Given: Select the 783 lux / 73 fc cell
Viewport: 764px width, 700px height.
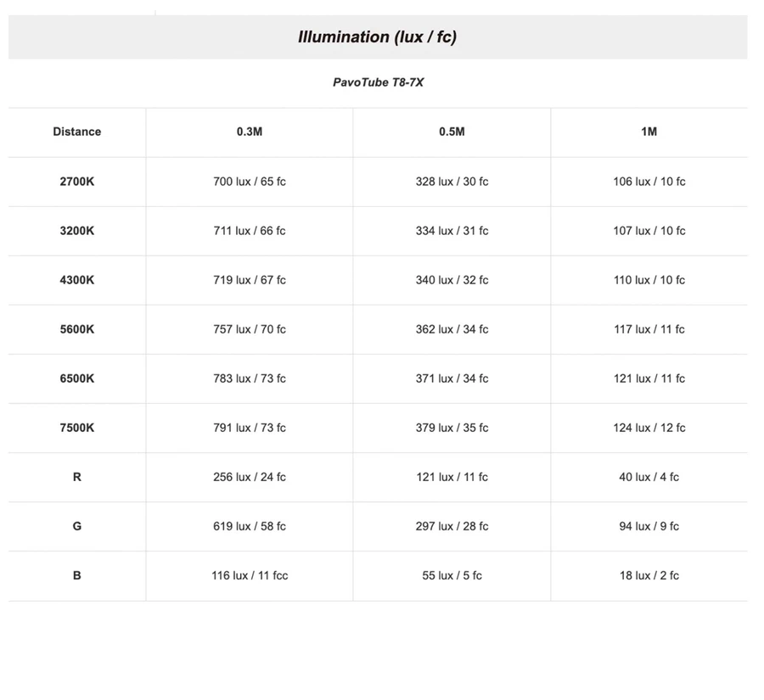Looking at the screenshot, I should pos(250,378).
